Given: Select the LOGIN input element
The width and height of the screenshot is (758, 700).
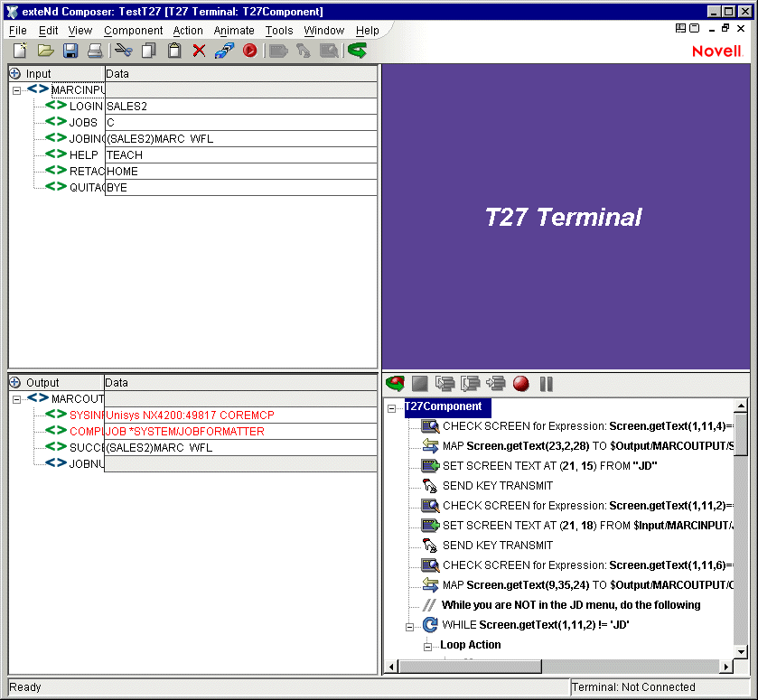Looking at the screenshot, I should coord(86,107).
